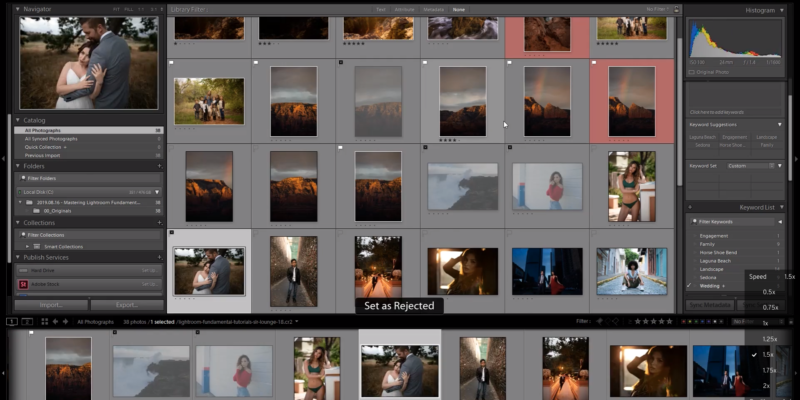Click the Filter Folders search icon

(23, 179)
